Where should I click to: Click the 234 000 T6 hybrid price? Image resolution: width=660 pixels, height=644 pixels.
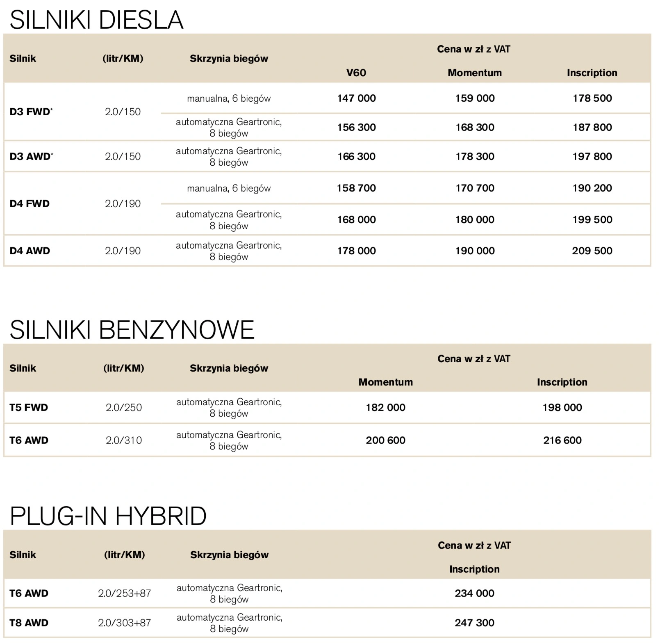pos(474,593)
